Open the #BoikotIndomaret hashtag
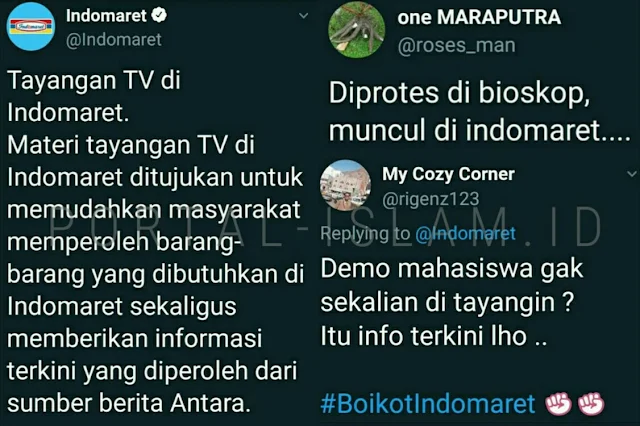Viewport: 640px width, 426px height. 428,404
